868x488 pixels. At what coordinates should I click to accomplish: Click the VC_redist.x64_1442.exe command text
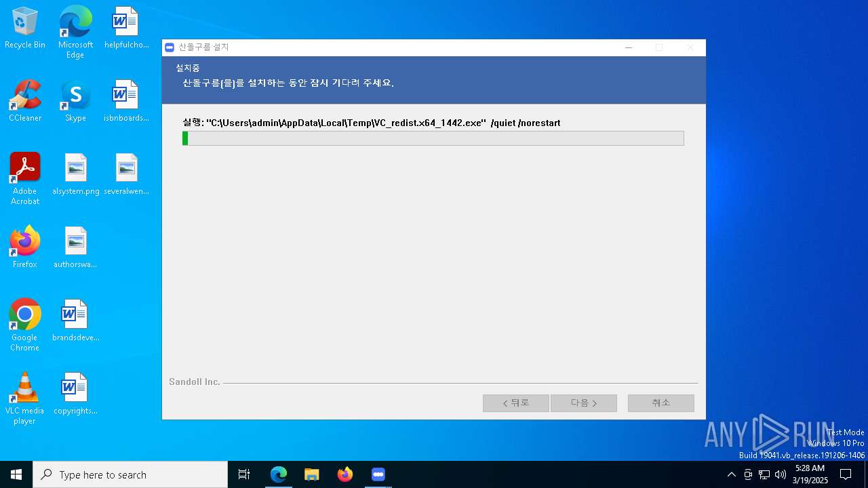[372, 123]
